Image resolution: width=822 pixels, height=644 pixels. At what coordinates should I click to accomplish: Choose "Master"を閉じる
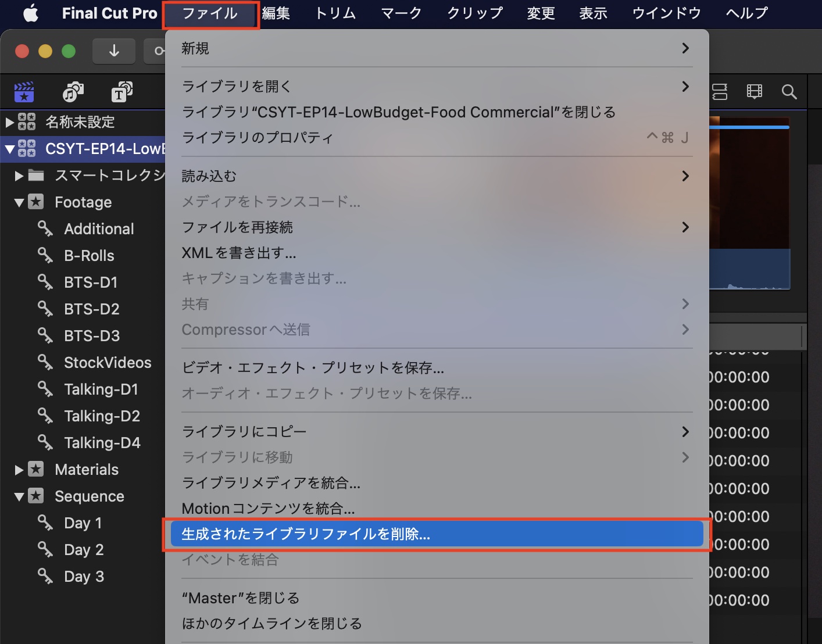pyautogui.click(x=437, y=598)
